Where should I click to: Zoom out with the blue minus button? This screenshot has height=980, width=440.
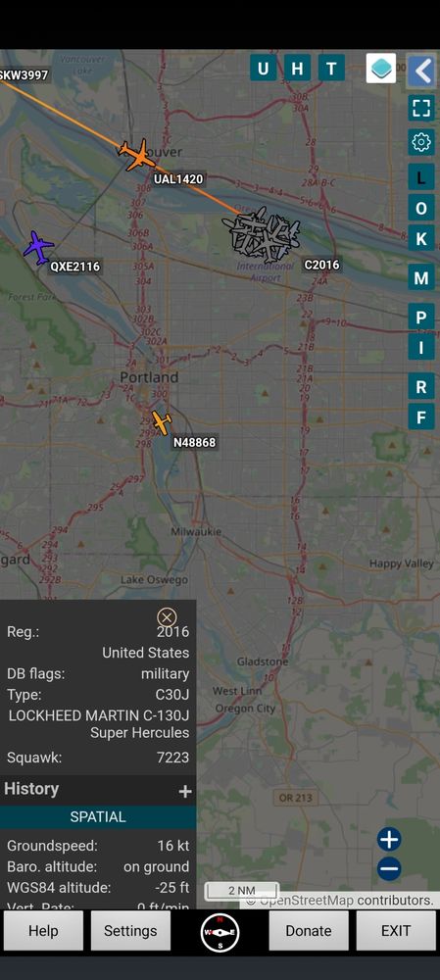(x=389, y=868)
